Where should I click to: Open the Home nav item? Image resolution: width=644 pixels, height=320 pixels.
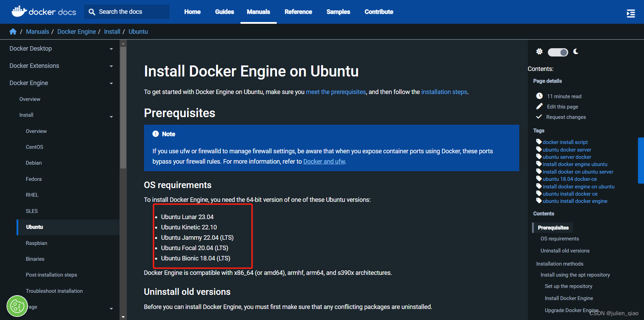[x=192, y=12]
